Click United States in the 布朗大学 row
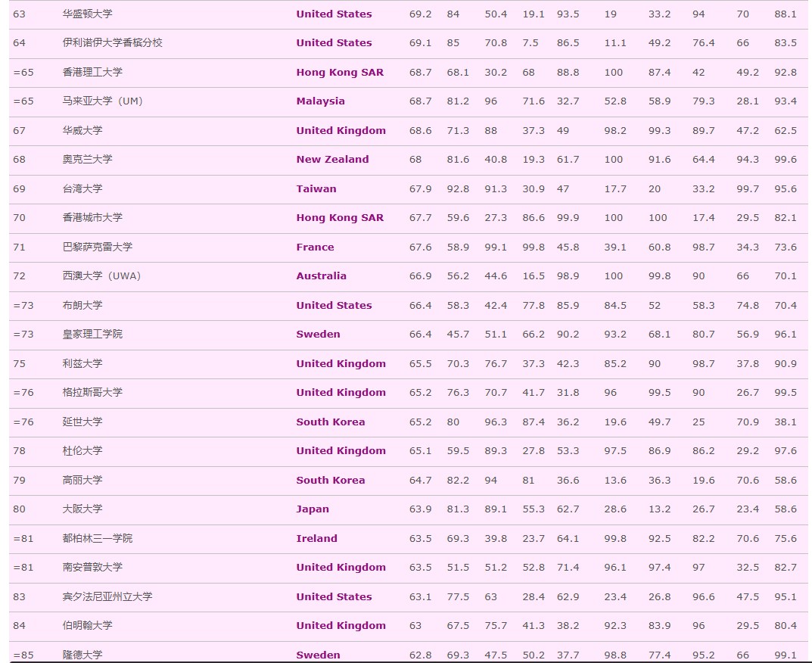The image size is (812, 663). pos(334,305)
